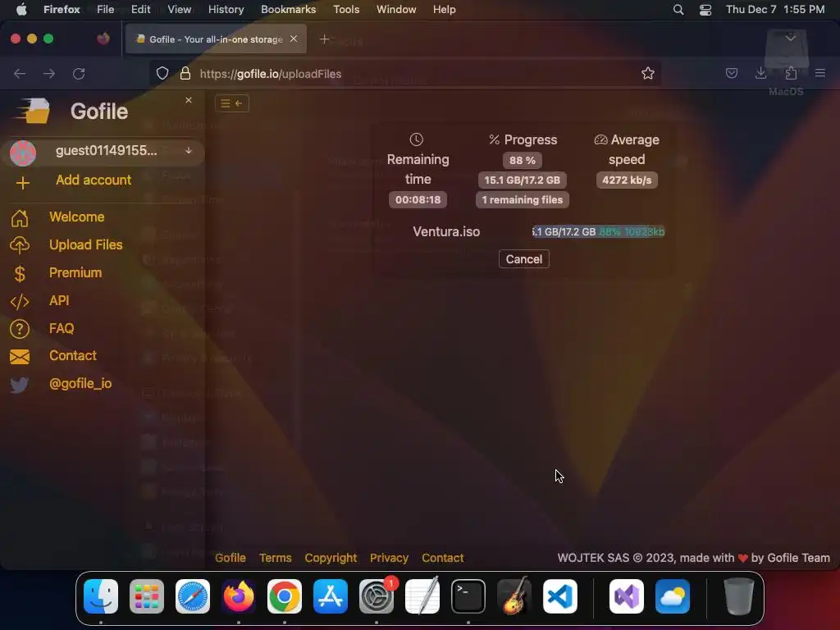Open Spotlight search in menu bar
840x630 pixels.
pyautogui.click(x=678, y=10)
